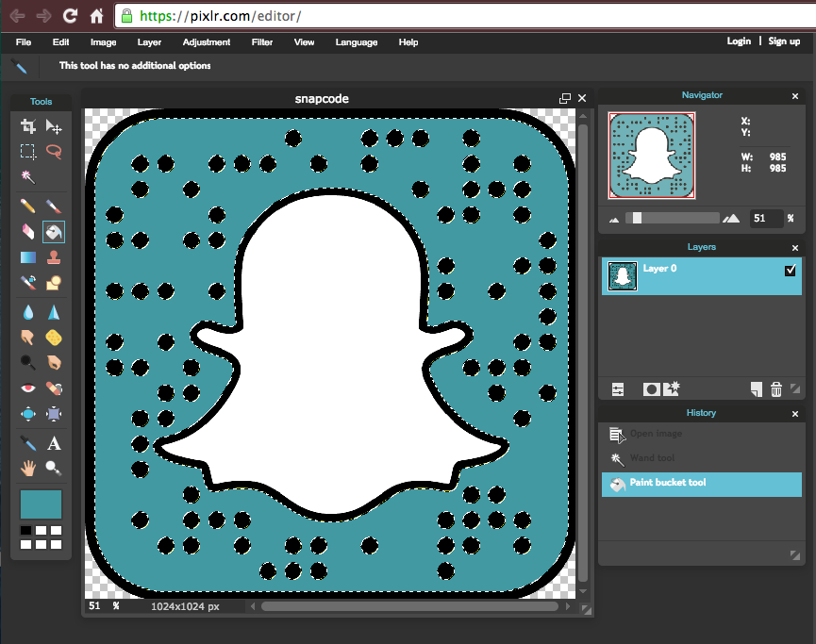
Task: Open the Layer menu
Action: coord(149,42)
